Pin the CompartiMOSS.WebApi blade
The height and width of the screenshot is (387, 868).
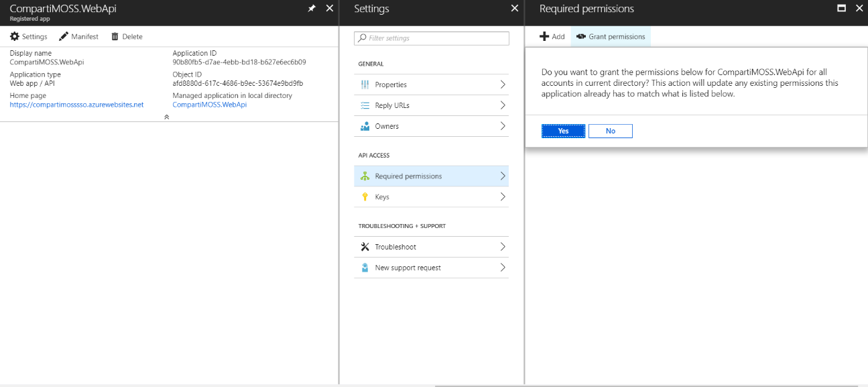312,9
